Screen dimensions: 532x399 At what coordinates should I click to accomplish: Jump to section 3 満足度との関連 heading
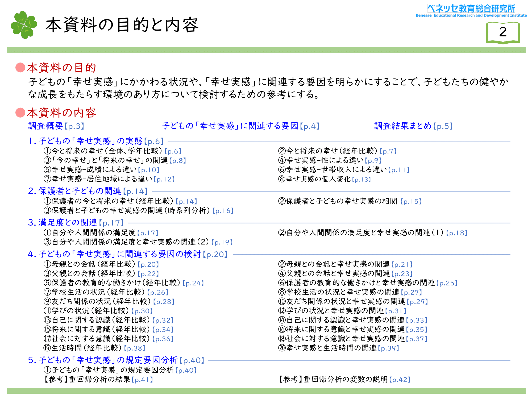click(x=76, y=223)
